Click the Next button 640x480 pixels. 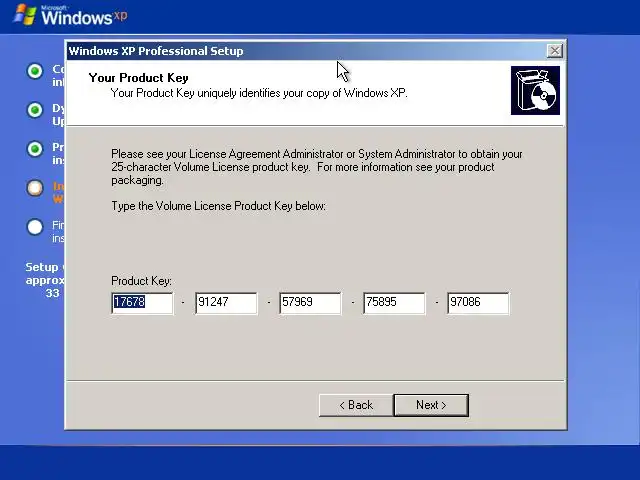pyautogui.click(x=431, y=405)
